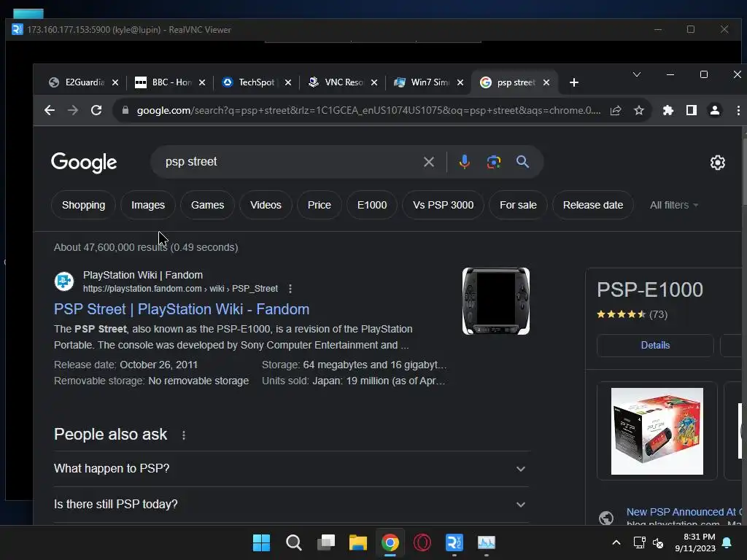Show hidden system tray icons
Screen dimensions: 747x560
tap(616, 542)
